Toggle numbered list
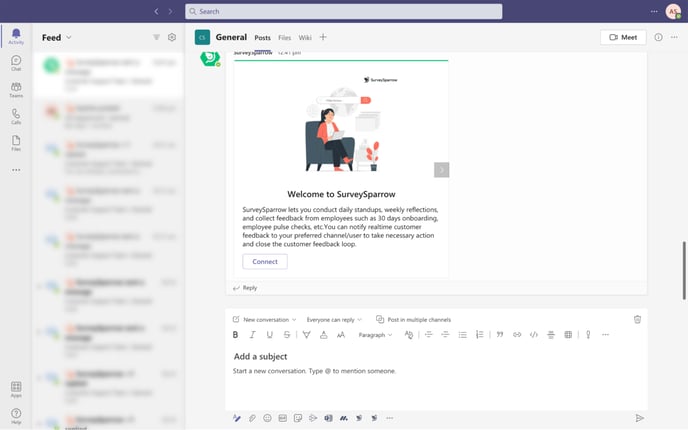This screenshot has height=430, width=688. (480, 335)
